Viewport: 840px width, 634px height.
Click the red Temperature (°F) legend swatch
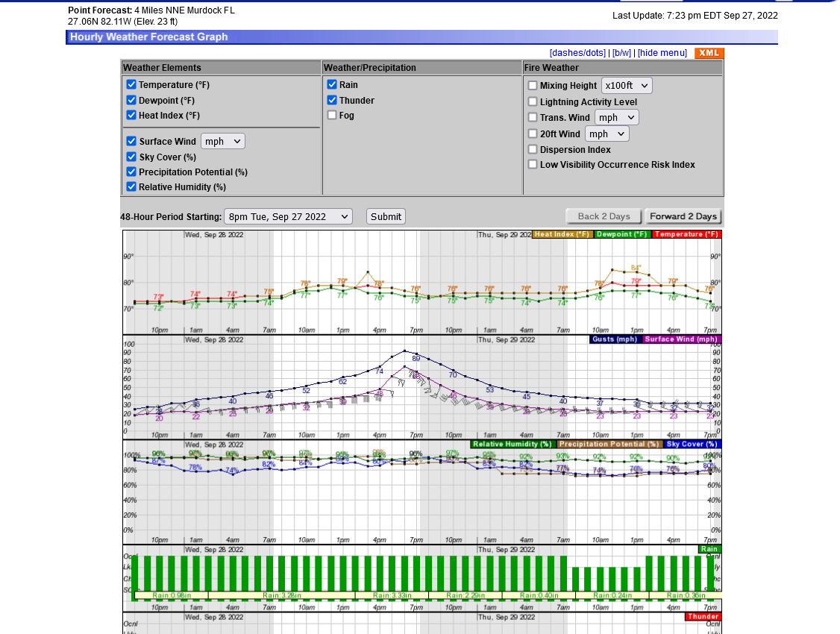[686, 234]
